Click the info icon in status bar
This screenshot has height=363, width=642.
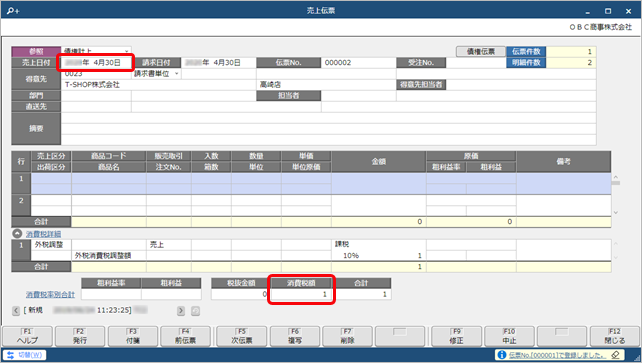pos(501,355)
